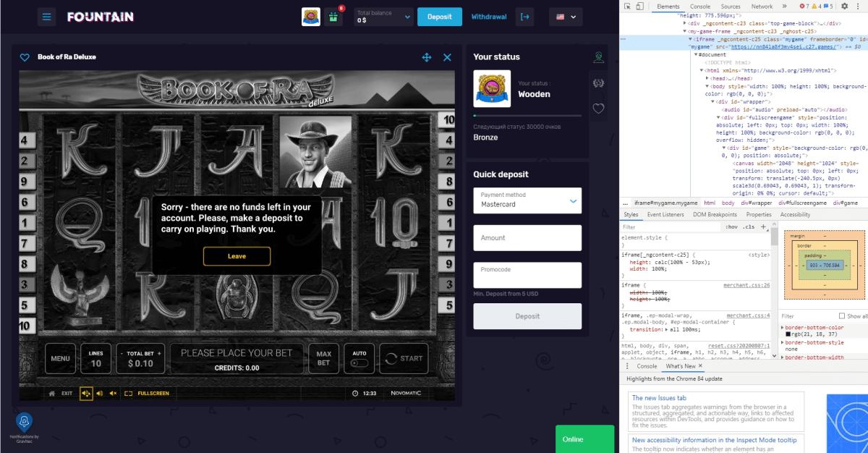The height and width of the screenshot is (453, 868).
Task: Click the blue header Deposit button
Action: 439,17
